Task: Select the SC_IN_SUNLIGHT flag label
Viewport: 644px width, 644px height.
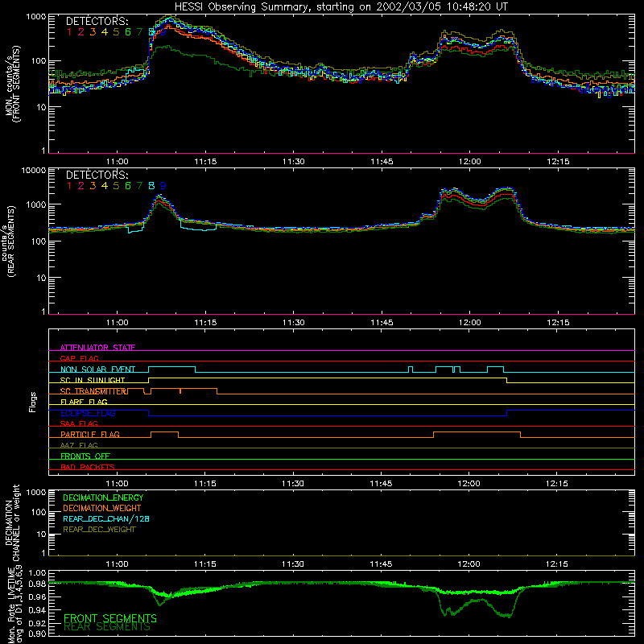Action: (x=93, y=380)
